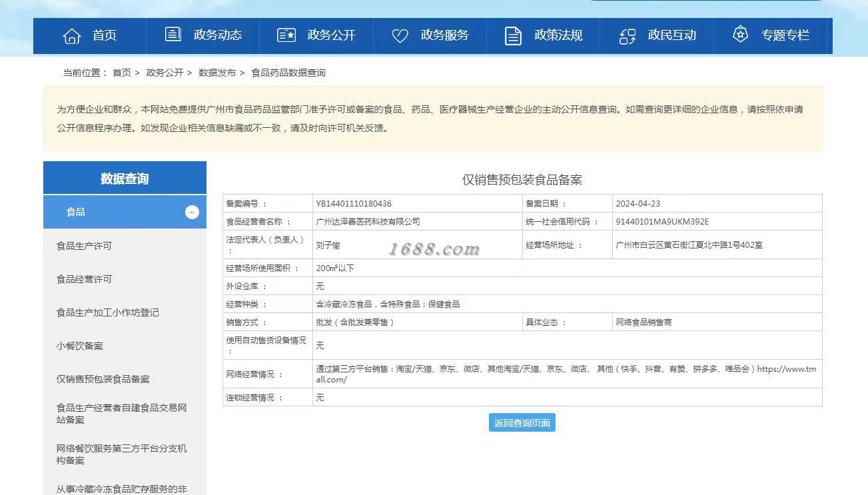Go to 首页 in the breadcrumb
The image size is (868, 495).
tap(122, 73)
